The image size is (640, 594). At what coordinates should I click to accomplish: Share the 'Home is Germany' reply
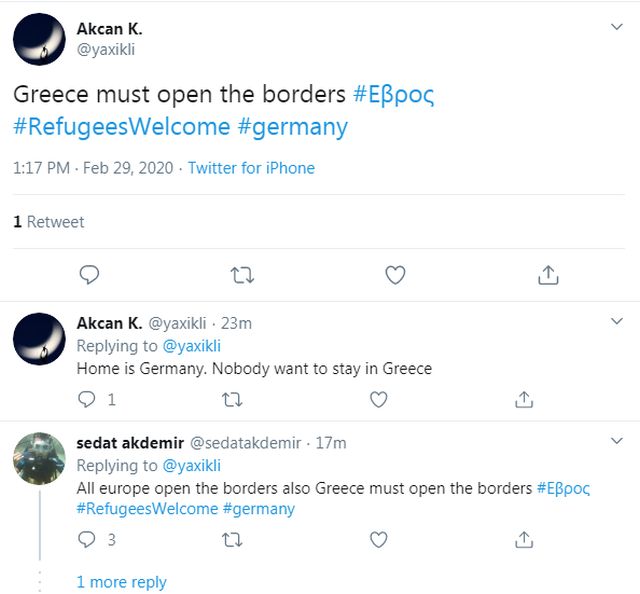523,399
